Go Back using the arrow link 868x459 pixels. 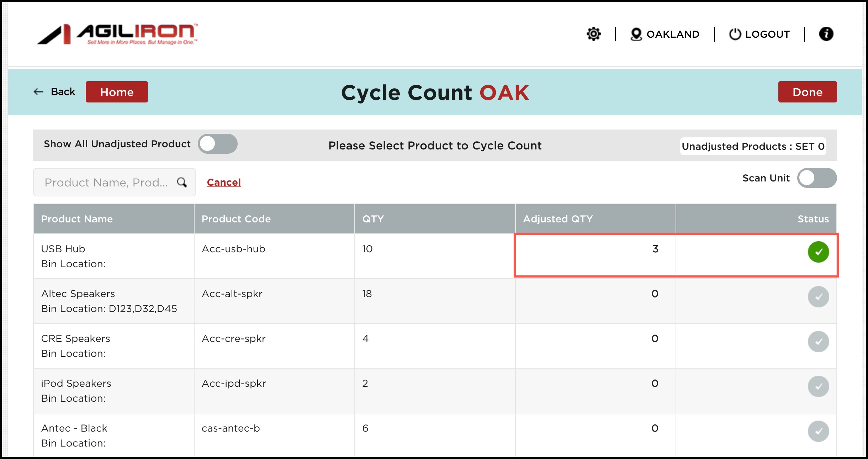54,92
